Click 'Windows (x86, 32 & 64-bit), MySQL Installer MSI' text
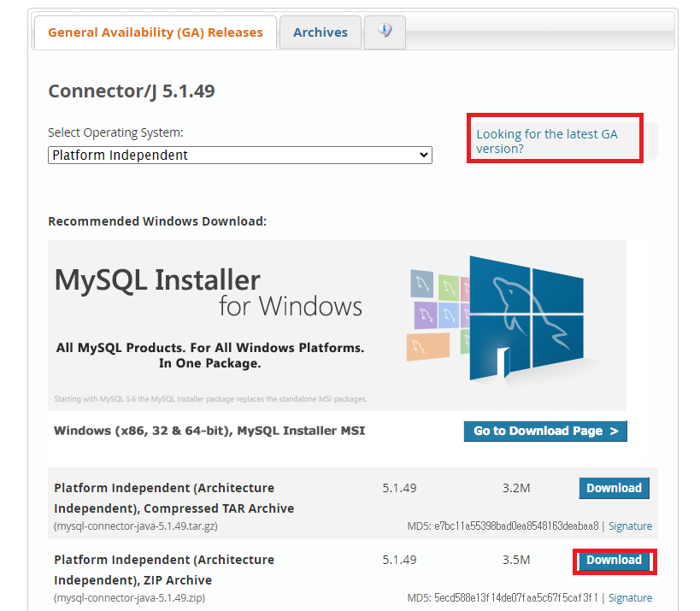Screen dimensions: 700x611 point(209,431)
